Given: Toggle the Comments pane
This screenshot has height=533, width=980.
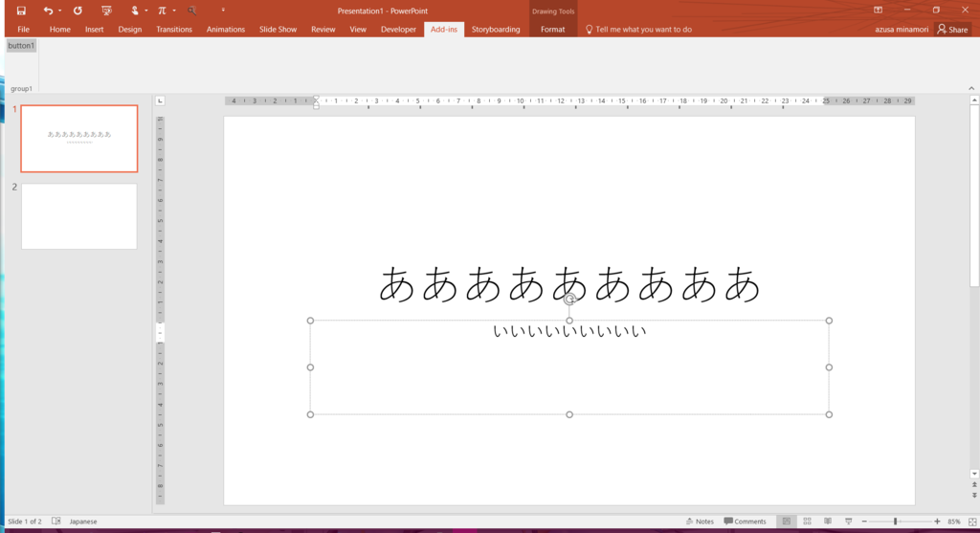Looking at the screenshot, I should point(745,522).
